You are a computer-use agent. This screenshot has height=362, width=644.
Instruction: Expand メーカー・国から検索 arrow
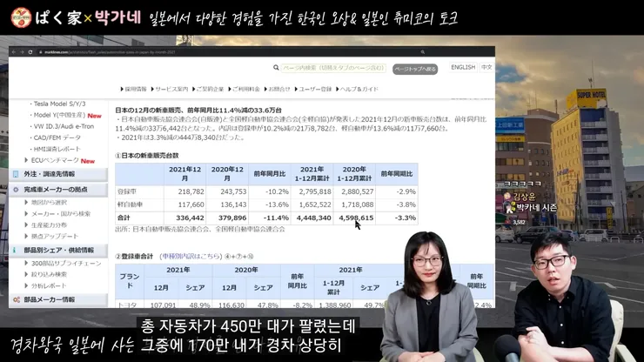tap(26, 214)
